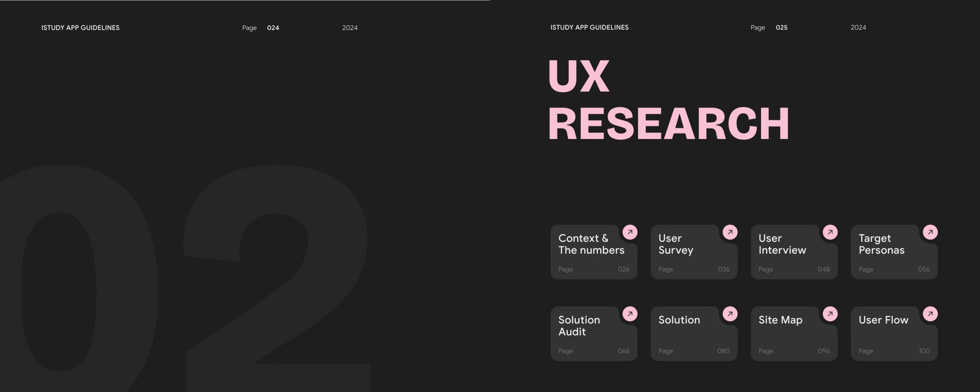The height and width of the screenshot is (392, 980).
Task: Click the arrow icon on Target Personas card
Action: pos(930,232)
